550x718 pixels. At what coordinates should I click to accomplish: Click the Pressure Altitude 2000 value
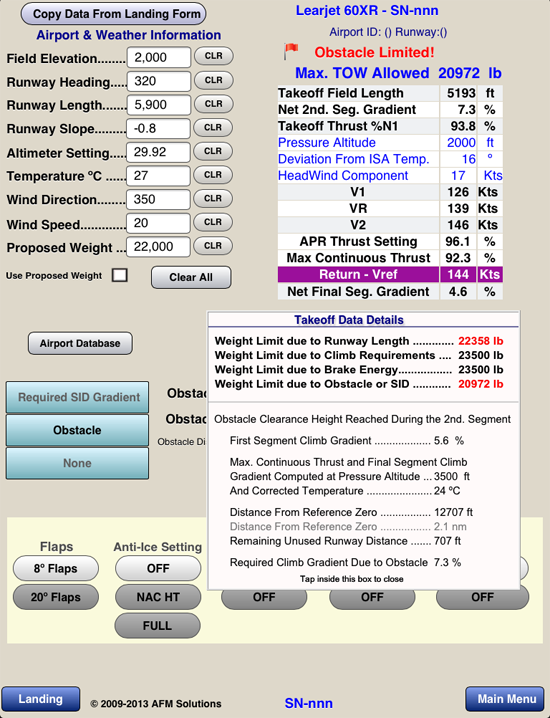pos(461,142)
